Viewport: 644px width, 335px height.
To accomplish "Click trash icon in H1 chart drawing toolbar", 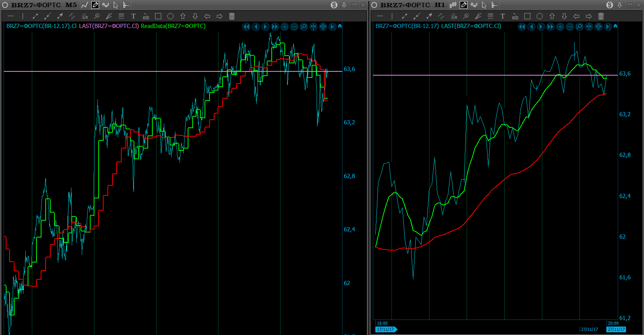I will tap(601, 16).
